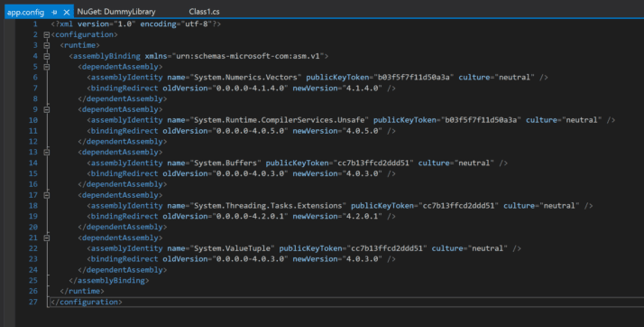Click the xml version 1.0 declaration
Screen dimensions: 644x327
[x=136, y=23]
